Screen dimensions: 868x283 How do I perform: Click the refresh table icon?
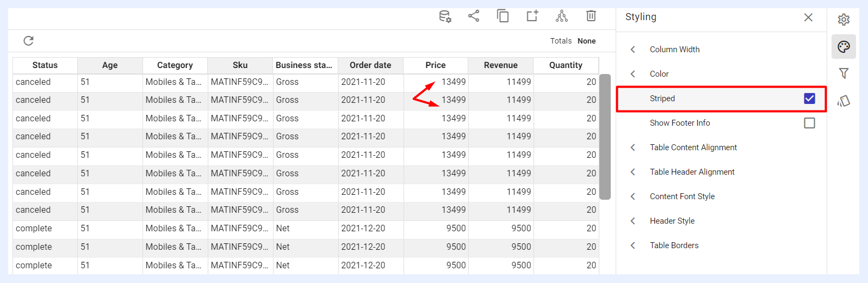pyautogui.click(x=29, y=41)
